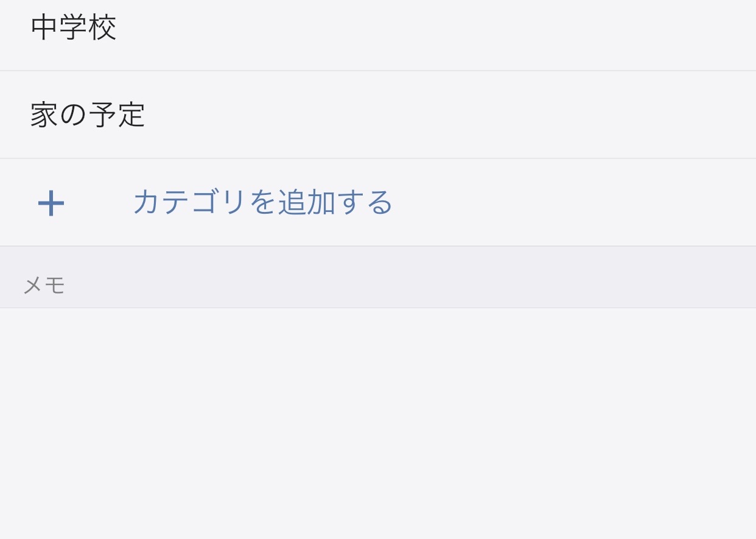The image size is (756, 539).
Task: Click inside the memo area below メモ
Action: tap(378, 423)
